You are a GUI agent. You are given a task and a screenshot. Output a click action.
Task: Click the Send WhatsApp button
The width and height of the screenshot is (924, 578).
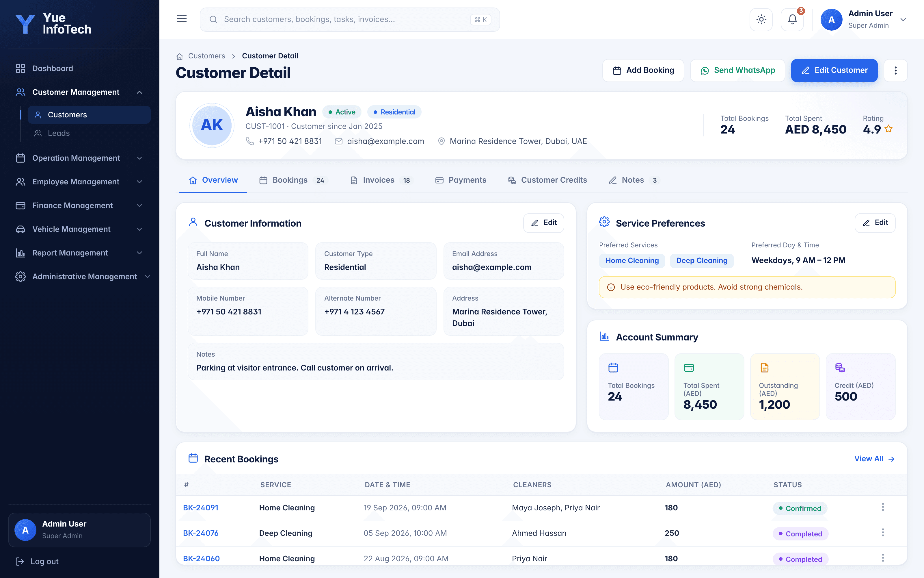(737, 70)
